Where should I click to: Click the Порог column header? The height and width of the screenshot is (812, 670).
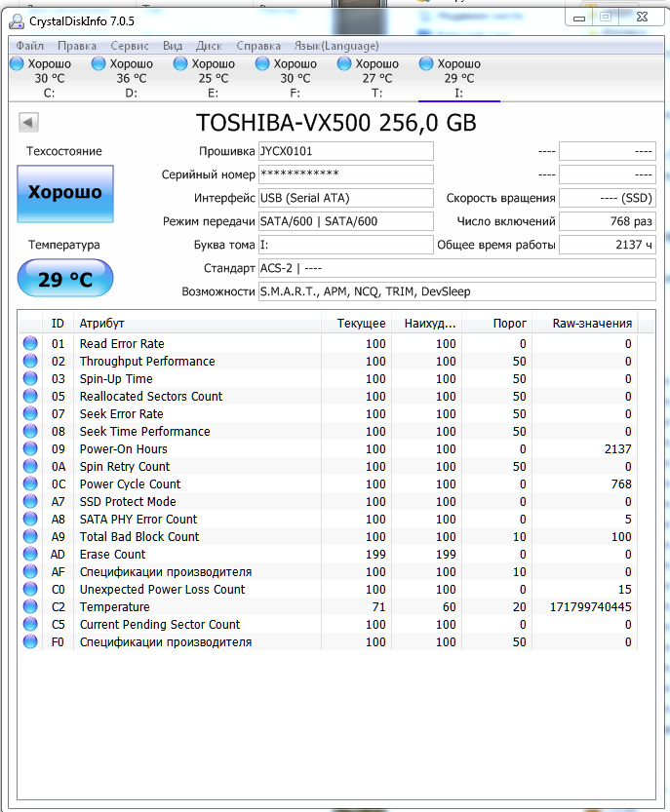pyautogui.click(x=497, y=324)
